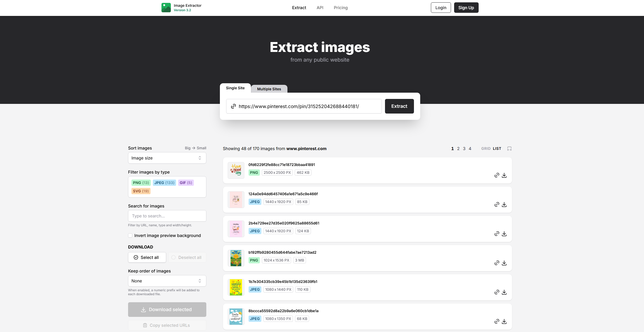The height and width of the screenshot is (332, 644).
Task: Open the Image size sort dropdown
Action: pyautogui.click(x=167, y=158)
